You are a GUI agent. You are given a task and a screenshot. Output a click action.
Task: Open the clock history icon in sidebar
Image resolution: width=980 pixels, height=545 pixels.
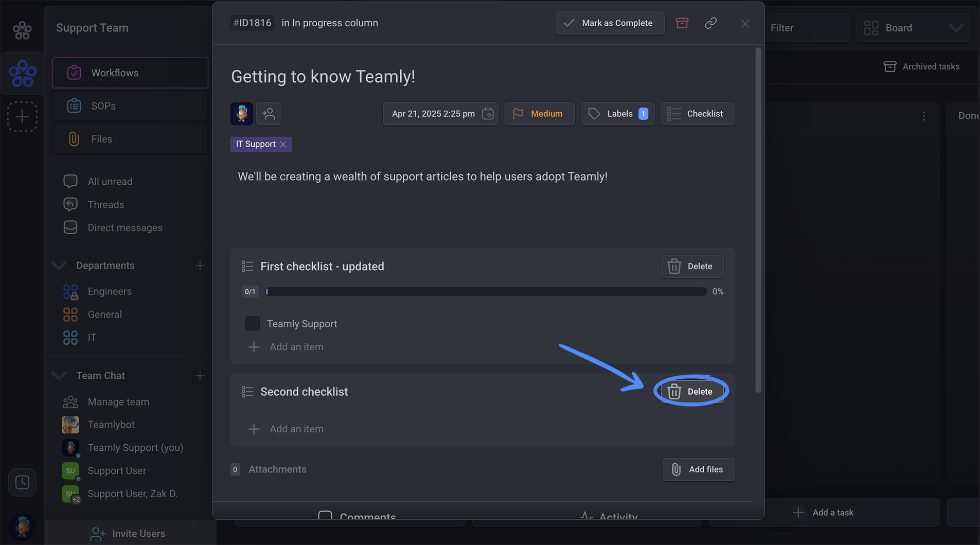point(22,482)
